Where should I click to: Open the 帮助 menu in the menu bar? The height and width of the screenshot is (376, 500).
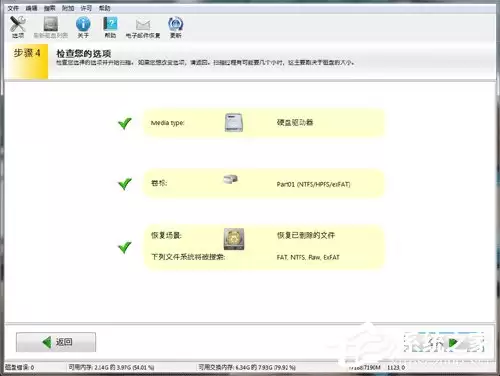point(105,8)
